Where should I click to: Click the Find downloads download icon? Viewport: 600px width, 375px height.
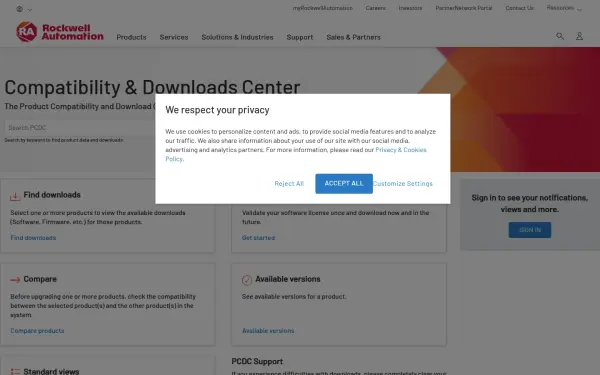click(x=15, y=196)
